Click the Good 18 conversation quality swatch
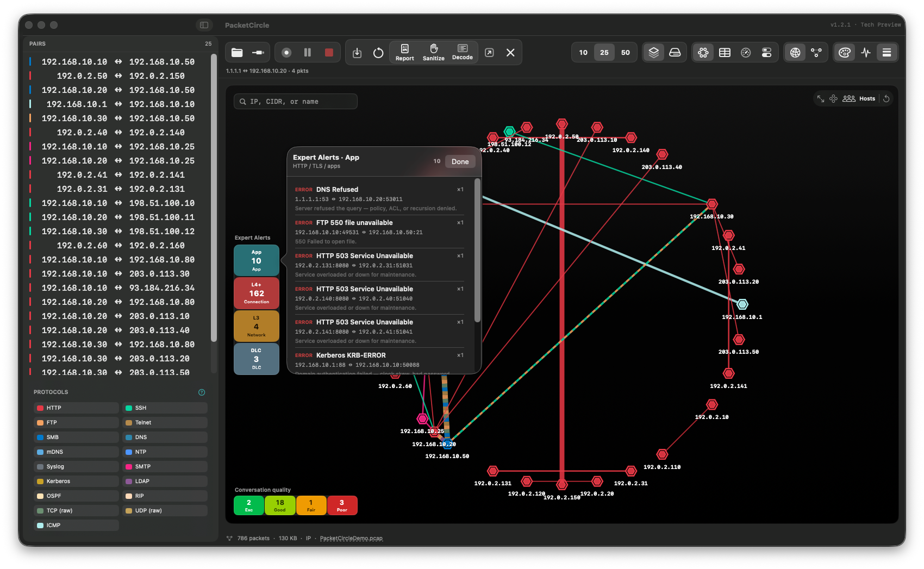The width and height of the screenshot is (924, 569). pyautogui.click(x=280, y=505)
